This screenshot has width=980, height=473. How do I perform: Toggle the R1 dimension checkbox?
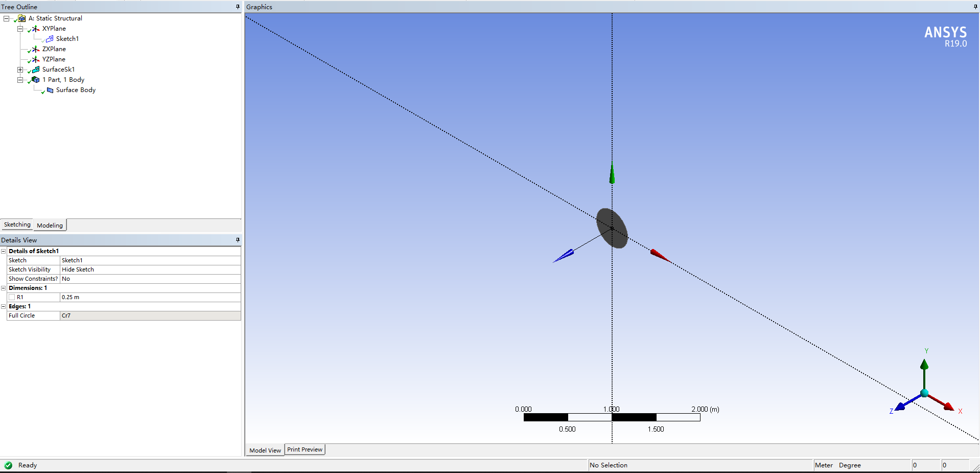[12, 297]
